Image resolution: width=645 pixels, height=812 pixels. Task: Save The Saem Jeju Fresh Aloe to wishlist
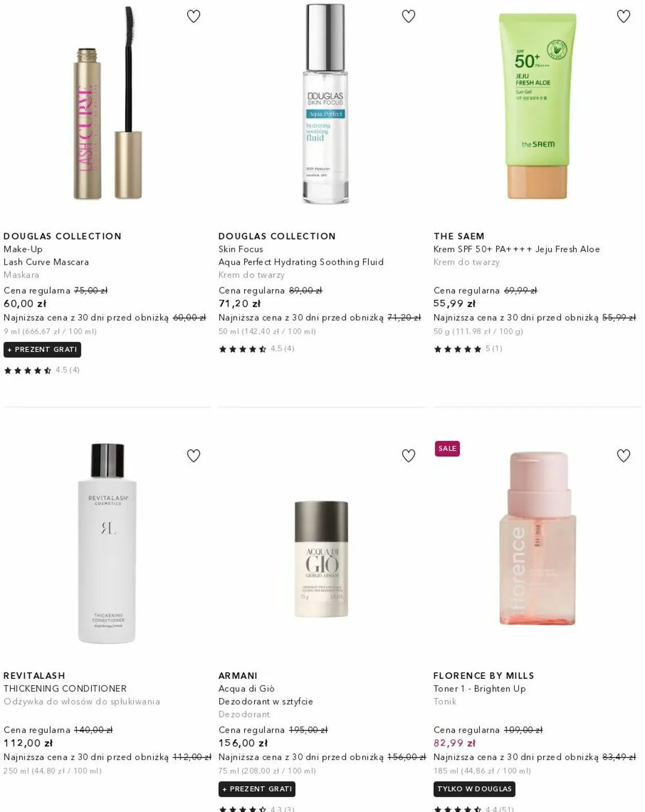pos(623,17)
